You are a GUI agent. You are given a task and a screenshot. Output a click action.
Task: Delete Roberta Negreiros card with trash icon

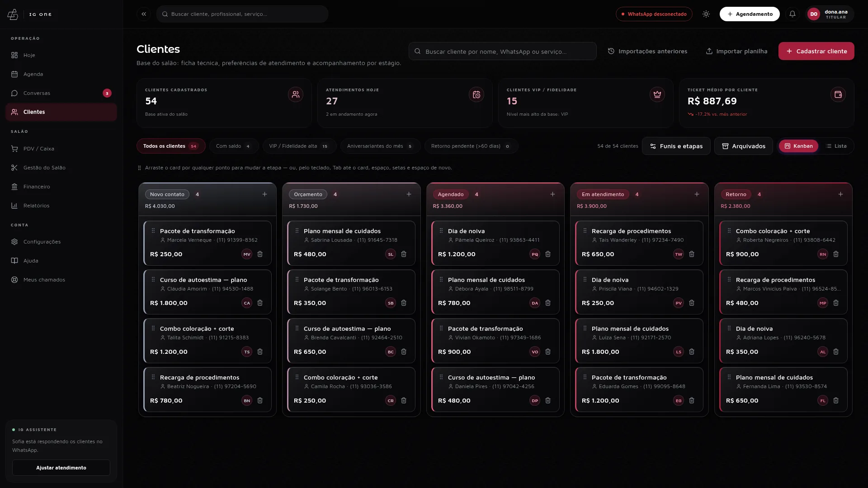tap(836, 254)
